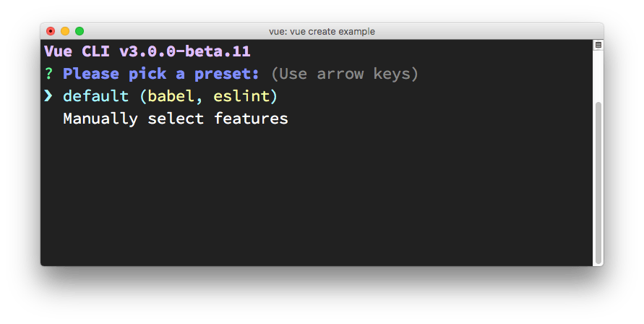The height and width of the screenshot is (324, 644).
Task: Click the green question mark prompt symbol
Action: [x=49, y=74]
